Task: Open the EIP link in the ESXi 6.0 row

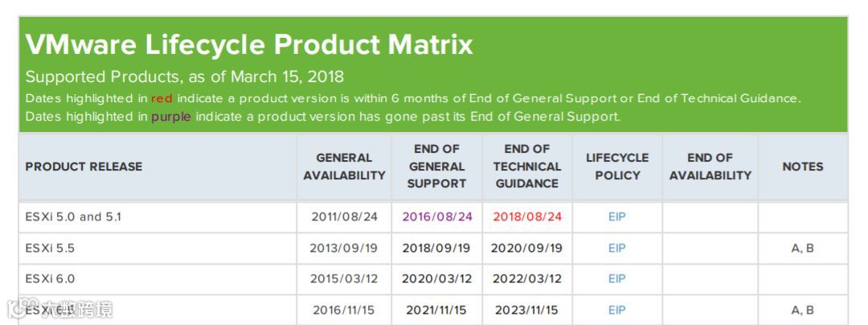Action: 616,279
